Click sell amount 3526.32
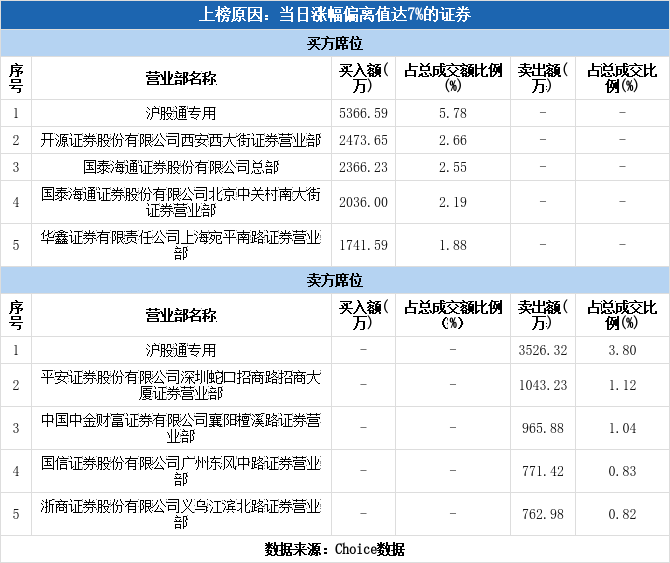670x563 pixels. point(543,350)
